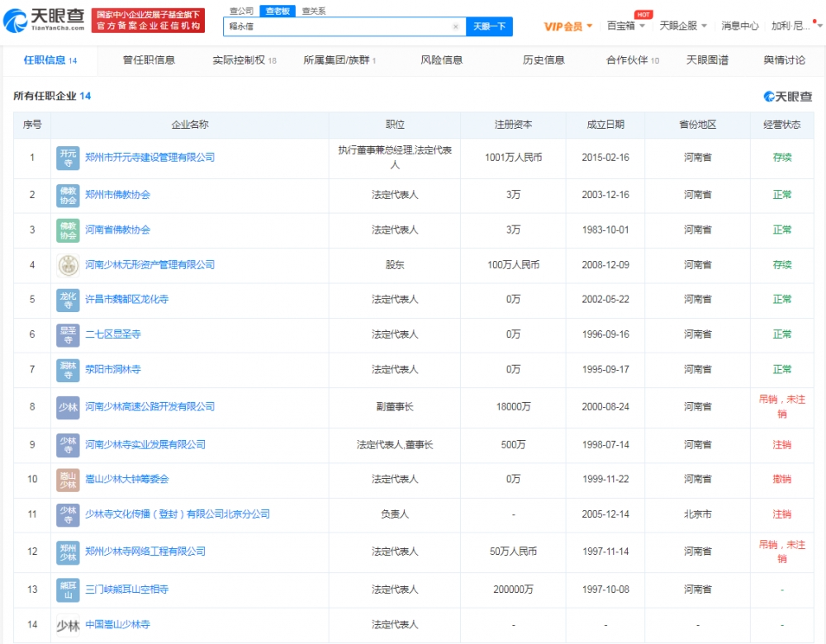The height and width of the screenshot is (644, 826).
Task: Open the 郑州少林寺网络工程有限公司 link
Action: tap(145, 552)
